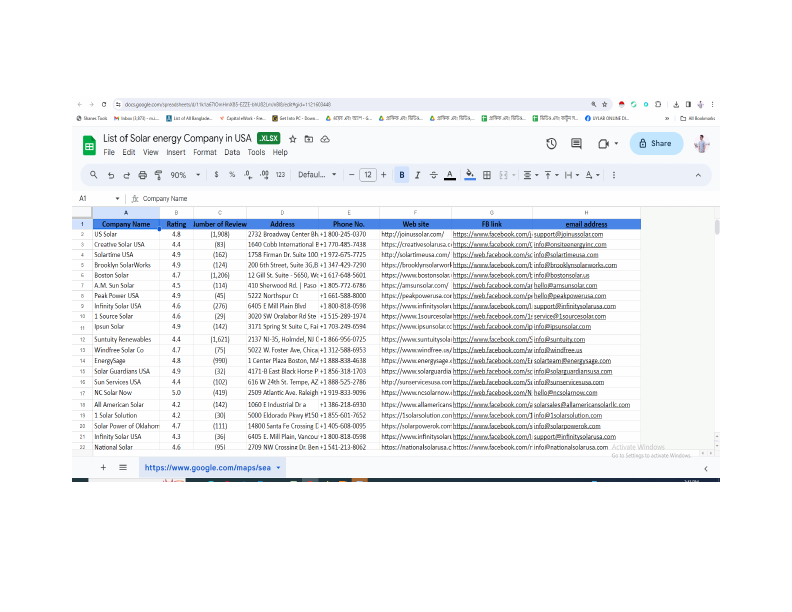Click the Borders icon
This screenshot has height=612, width=792.
(487, 175)
